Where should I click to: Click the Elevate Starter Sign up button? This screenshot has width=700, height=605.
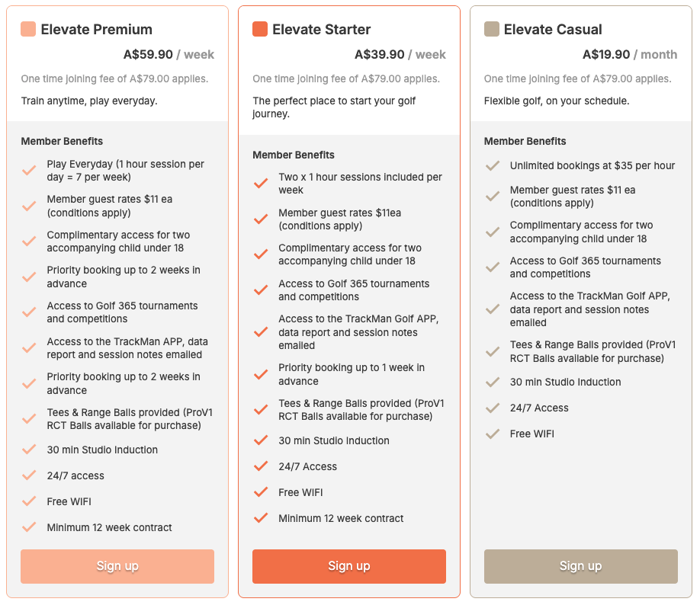click(349, 566)
